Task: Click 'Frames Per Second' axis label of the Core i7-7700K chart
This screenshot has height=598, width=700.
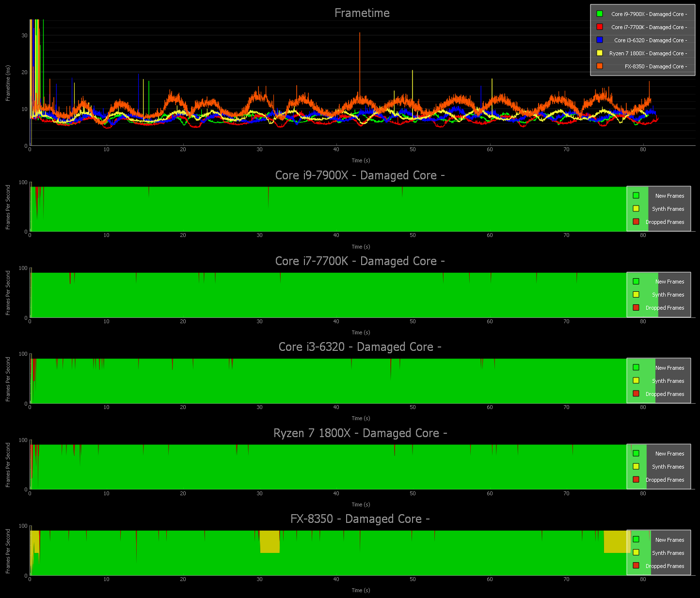Action: tap(8, 293)
